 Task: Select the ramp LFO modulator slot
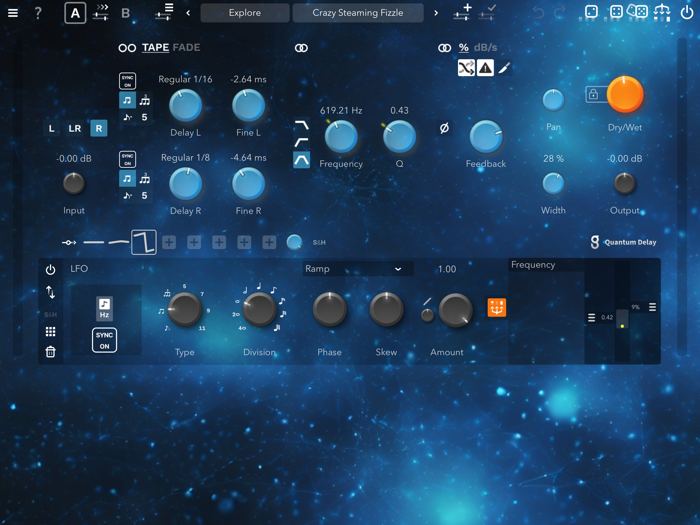coord(144,242)
